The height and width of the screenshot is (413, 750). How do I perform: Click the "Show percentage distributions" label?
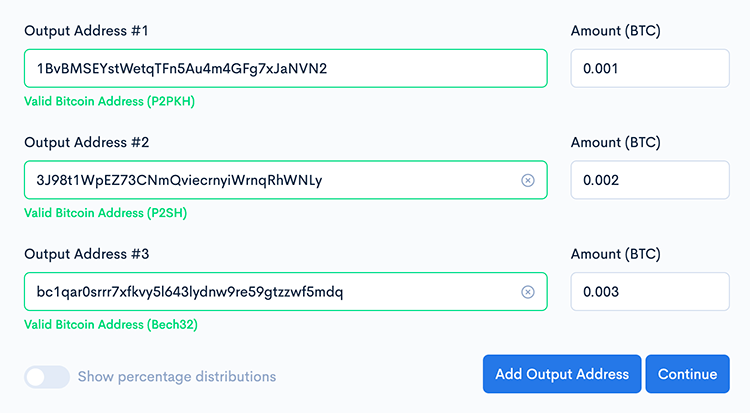tap(176, 377)
